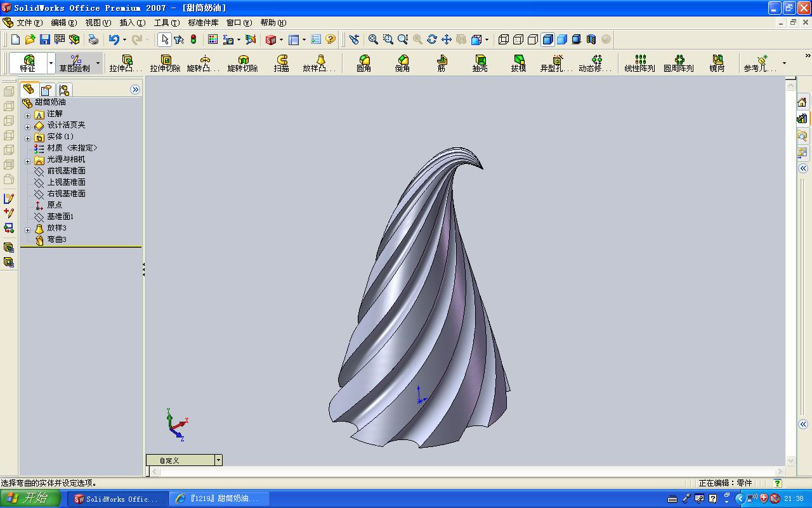The image size is (812, 508).
Task: Toggle Shadows in Shaded Mode
Action: click(577, 39)
